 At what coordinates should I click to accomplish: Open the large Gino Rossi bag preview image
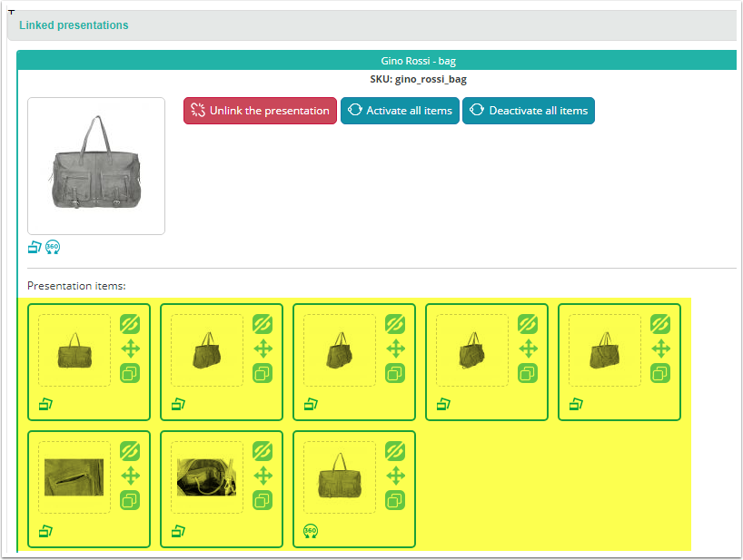pos(96,166)
